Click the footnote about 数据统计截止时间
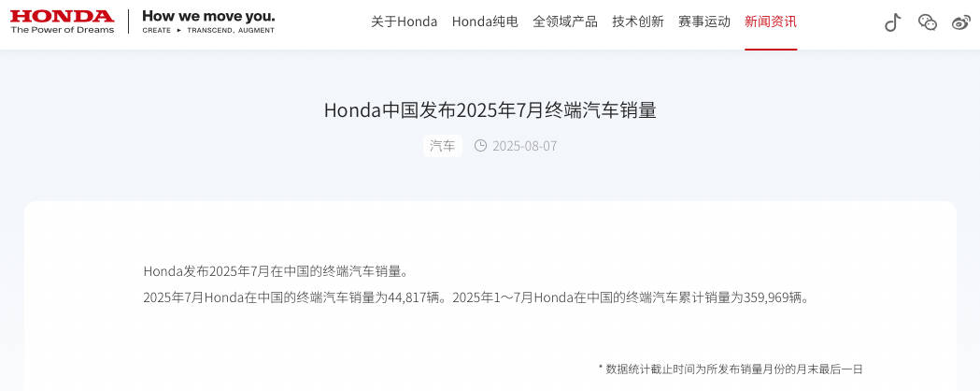 [x=731, y=369]
